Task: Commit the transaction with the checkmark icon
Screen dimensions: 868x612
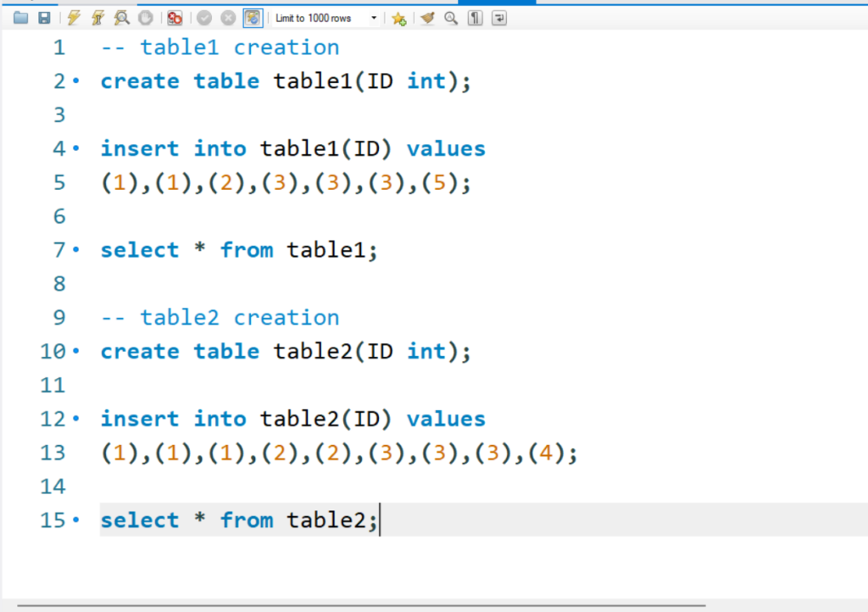Action: click(x=204, y=19)
